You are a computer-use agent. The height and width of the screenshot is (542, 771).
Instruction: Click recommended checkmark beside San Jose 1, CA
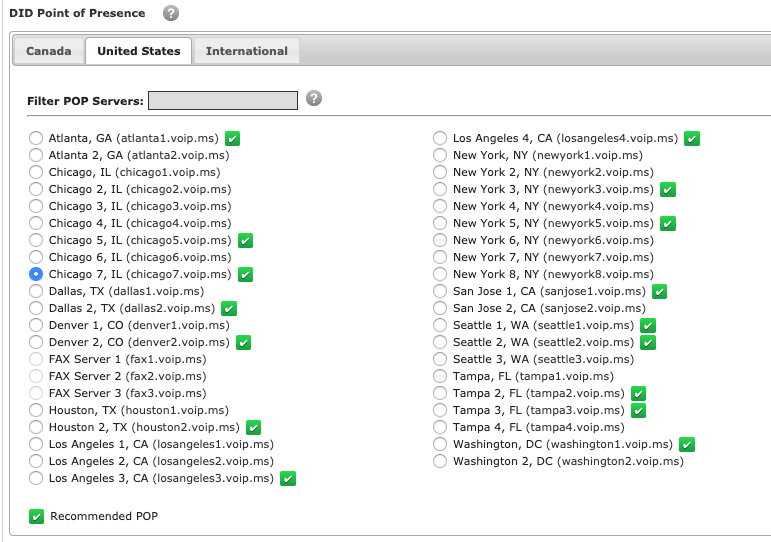(x=659, y=292)
